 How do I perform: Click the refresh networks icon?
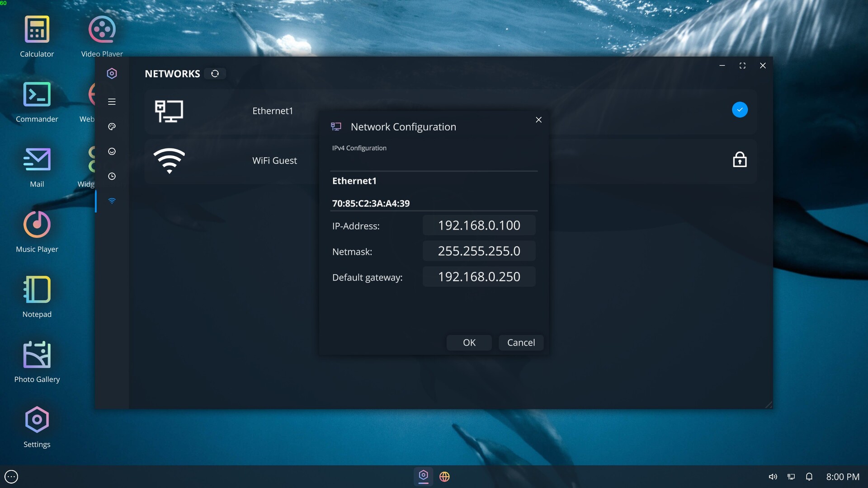pyautogui.click(x=215, y=74)
